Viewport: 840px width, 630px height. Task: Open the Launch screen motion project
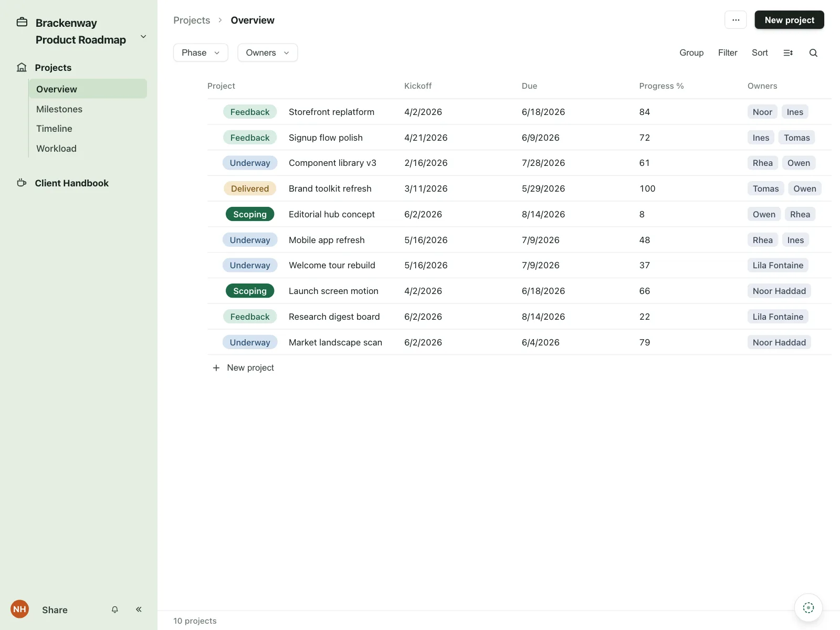click(x=333, y=291)
